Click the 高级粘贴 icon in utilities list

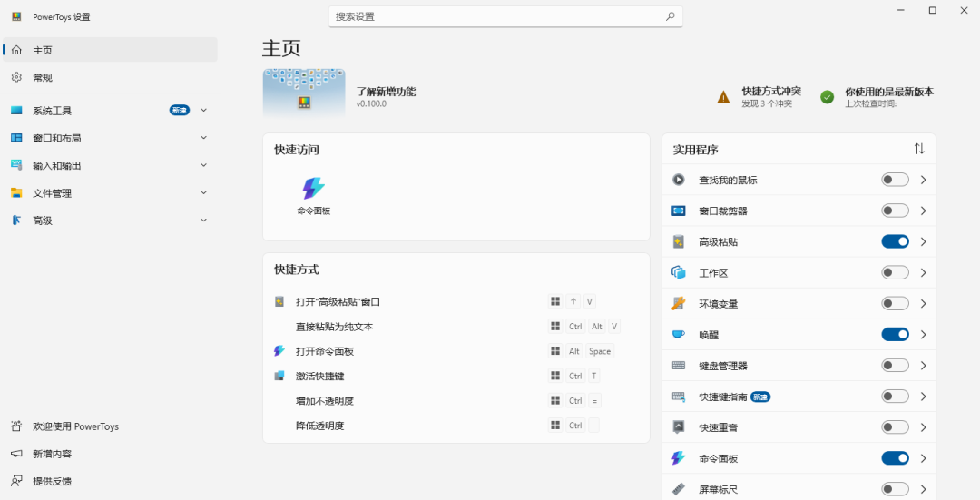coord(678,242)
